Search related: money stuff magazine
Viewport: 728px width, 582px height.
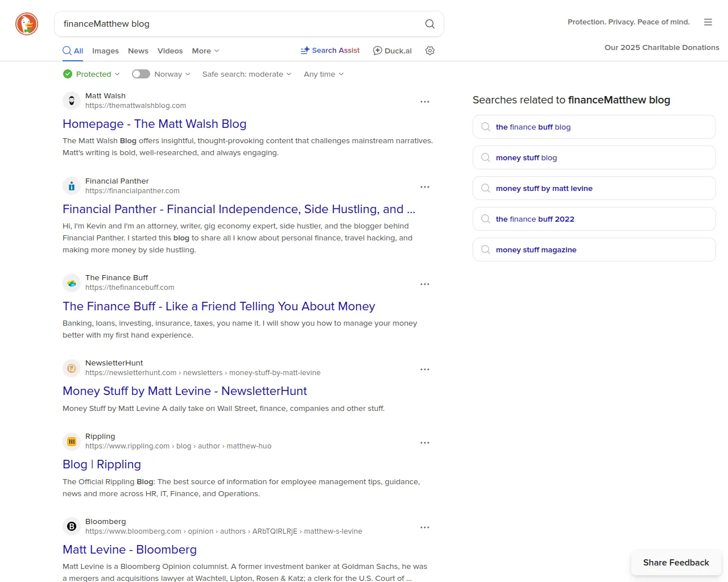pos(594,250)
